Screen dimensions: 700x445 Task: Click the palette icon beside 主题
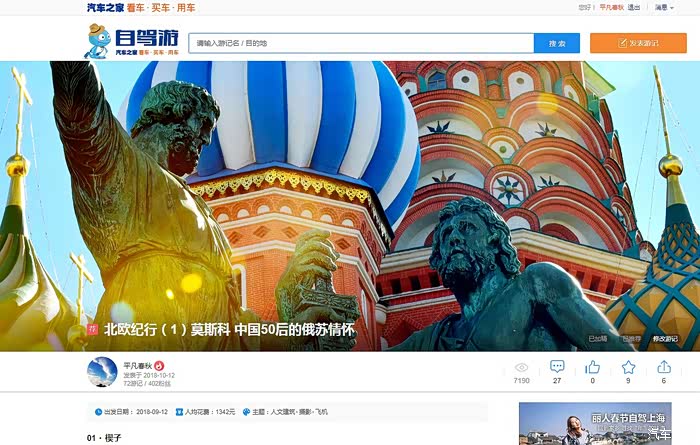246,412
